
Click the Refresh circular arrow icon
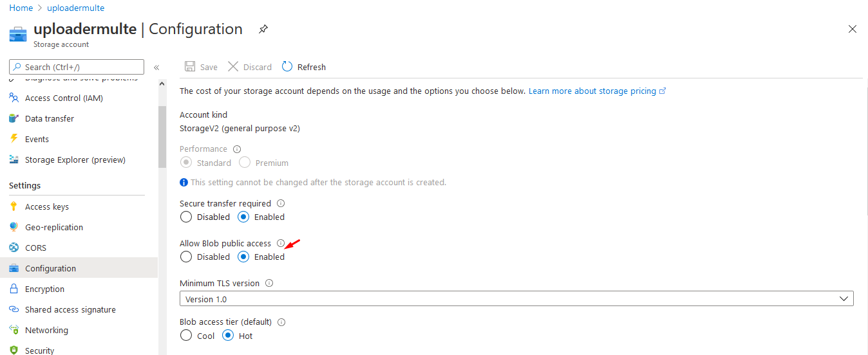[287, 66]
